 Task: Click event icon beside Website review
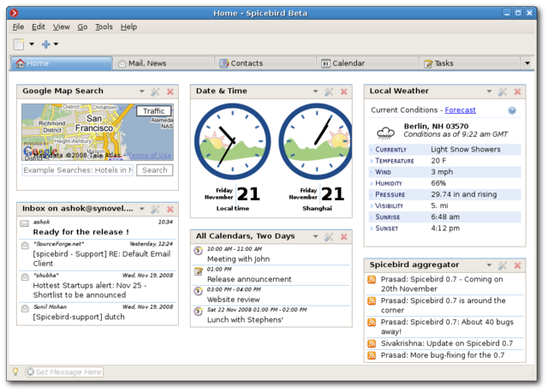(x=198, y=291)
